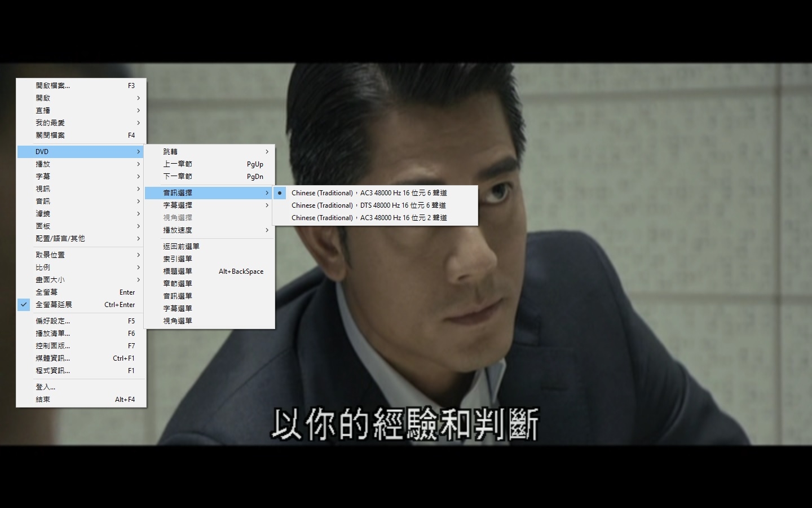
Task: Expand the 面板 submenu
Action: pos(81,226)
